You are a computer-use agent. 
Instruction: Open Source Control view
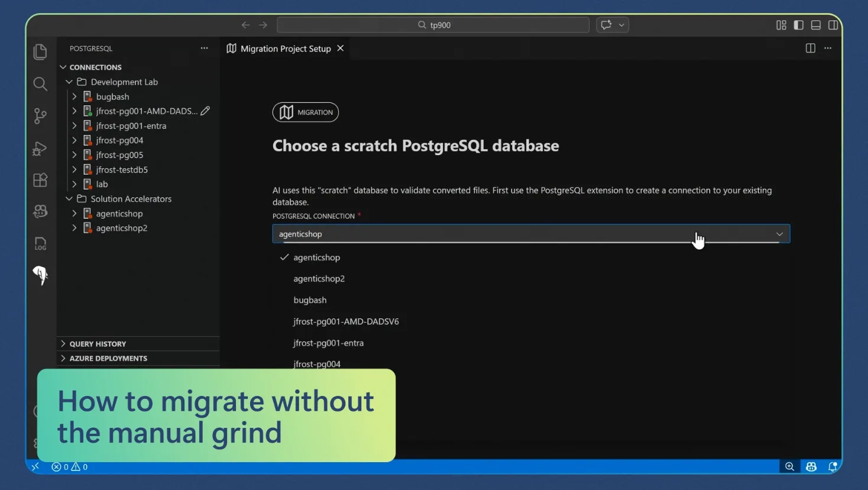tap(40, 116)
